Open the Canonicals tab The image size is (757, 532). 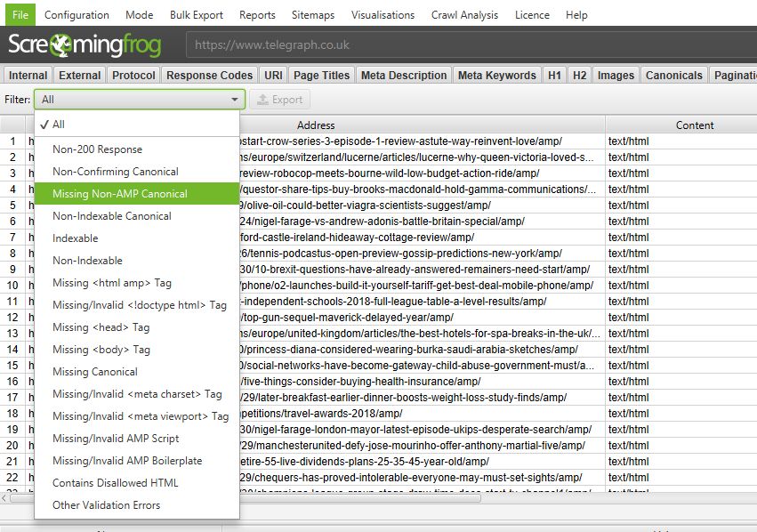click(x=673, y=75)
